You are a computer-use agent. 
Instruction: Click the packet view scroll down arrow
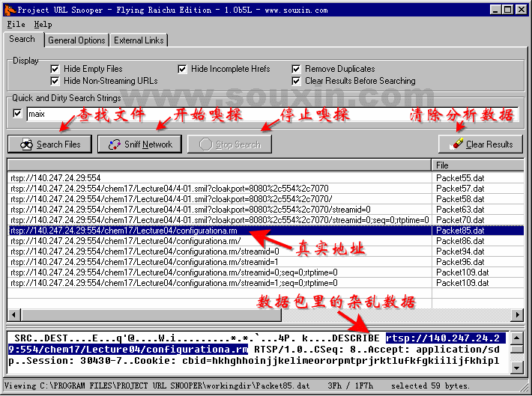click(x=516, y=368)
